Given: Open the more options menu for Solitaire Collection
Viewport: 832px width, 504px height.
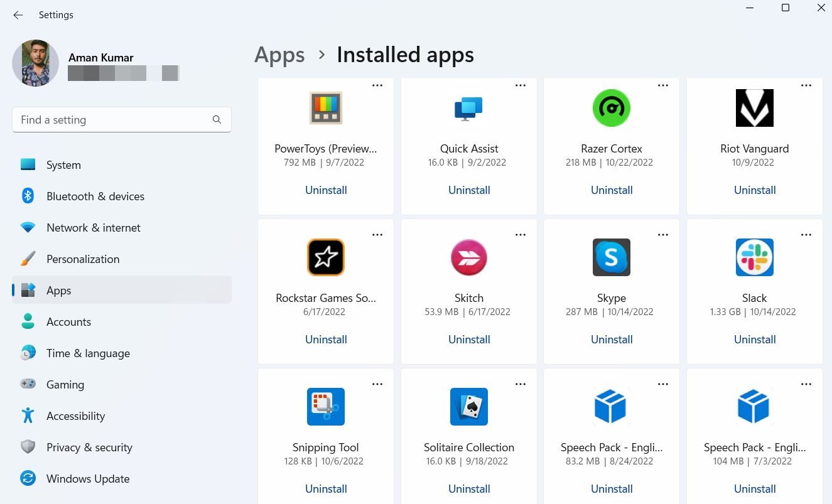Looking at the screenshot, I should tap(521, 384).
